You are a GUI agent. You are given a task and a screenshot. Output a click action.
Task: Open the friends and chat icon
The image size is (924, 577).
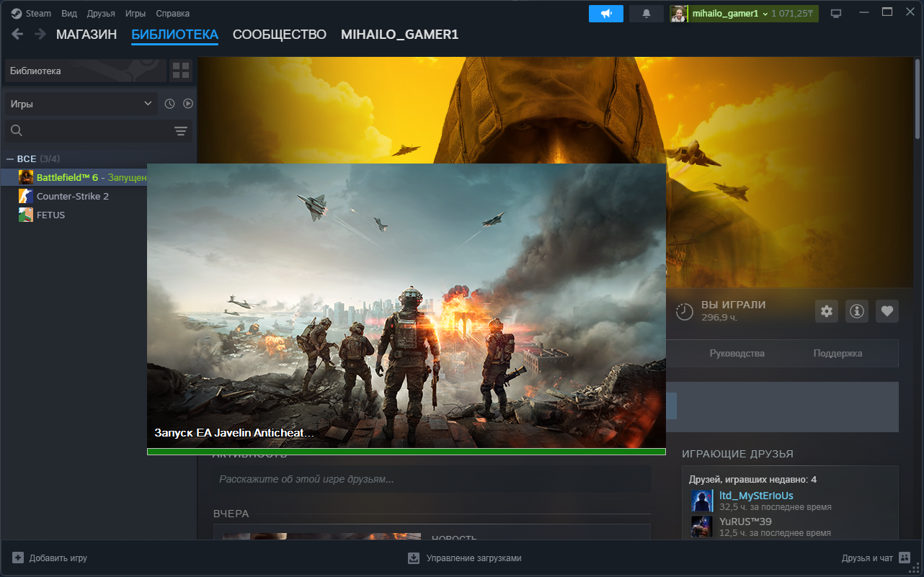(x=905, y=558)
